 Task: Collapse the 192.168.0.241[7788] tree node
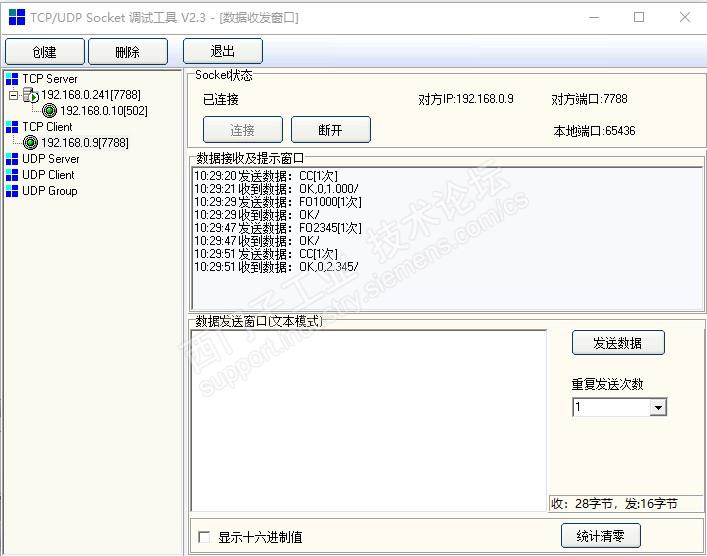[14, 95]
